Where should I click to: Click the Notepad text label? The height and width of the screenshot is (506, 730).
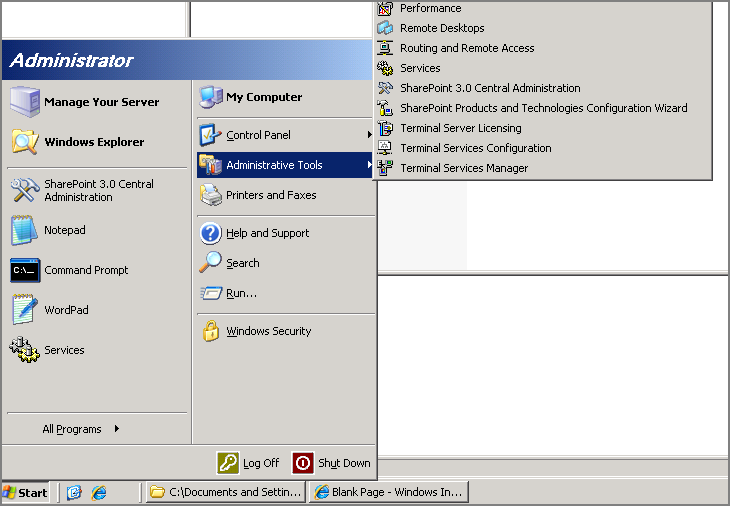pos(65,230)
